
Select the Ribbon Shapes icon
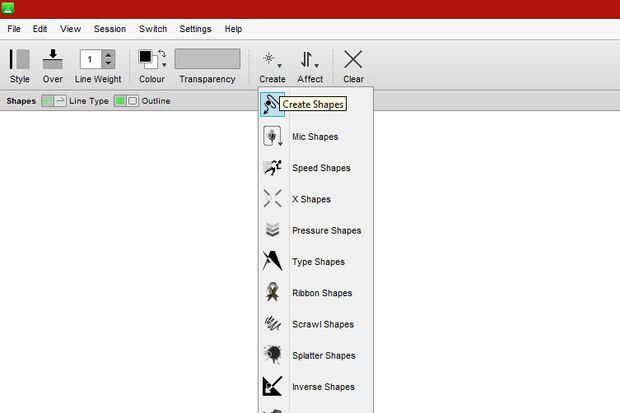click(x=272, y=292)
